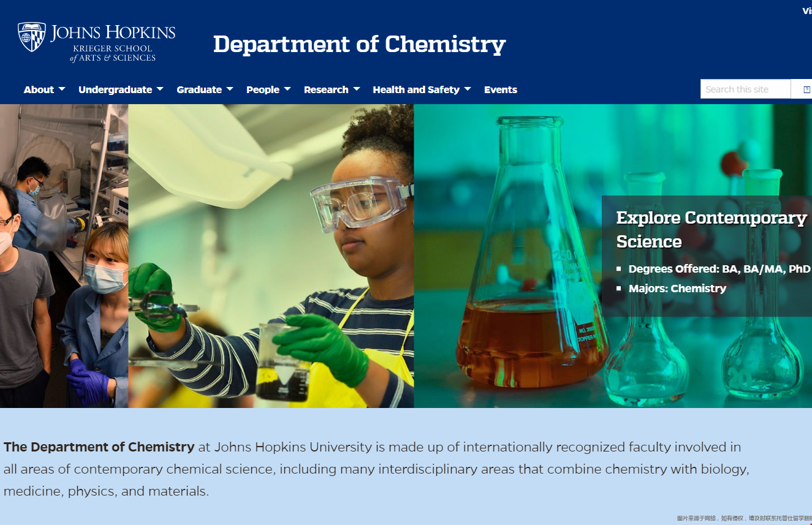Open the Events menu item
Screen dimensions: 812x525
[500, 89]
